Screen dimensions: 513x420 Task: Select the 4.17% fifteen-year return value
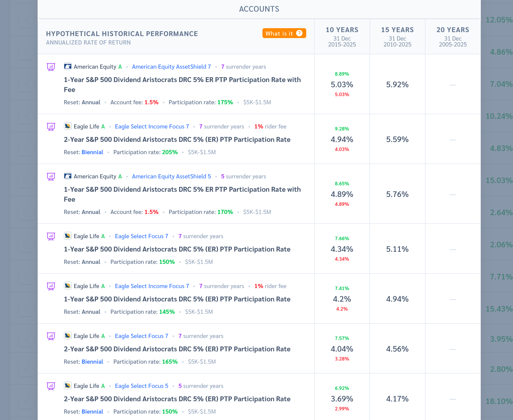point(397,399)
